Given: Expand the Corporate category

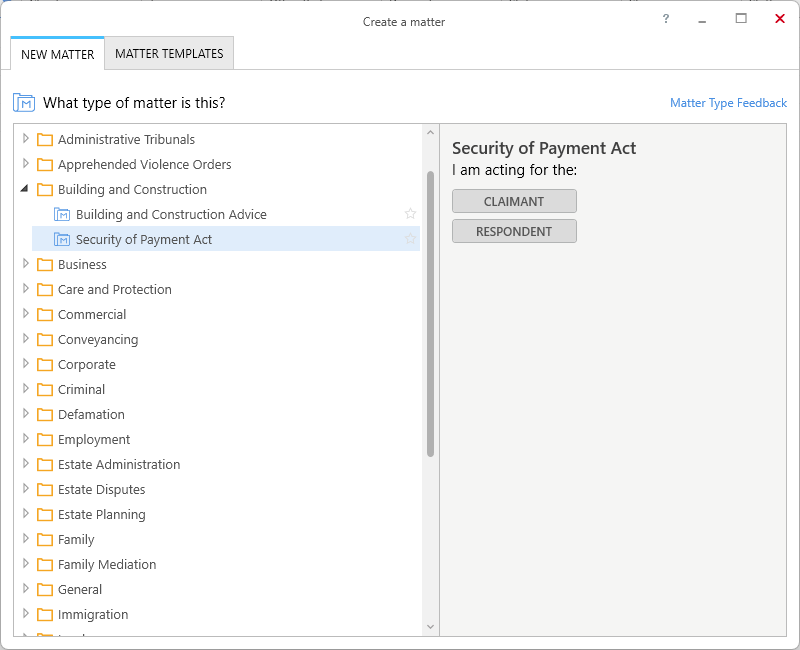Looking at the screenshot, I should click(x=26, y=363).
